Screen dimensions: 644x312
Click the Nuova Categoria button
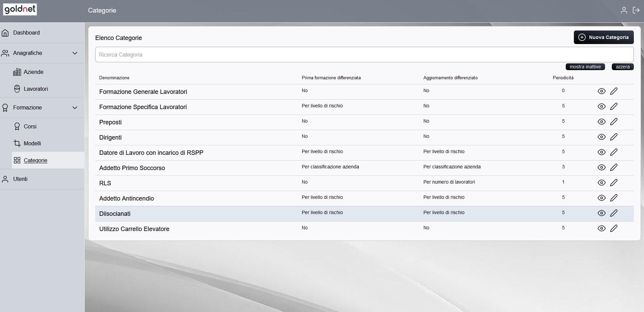604,37
